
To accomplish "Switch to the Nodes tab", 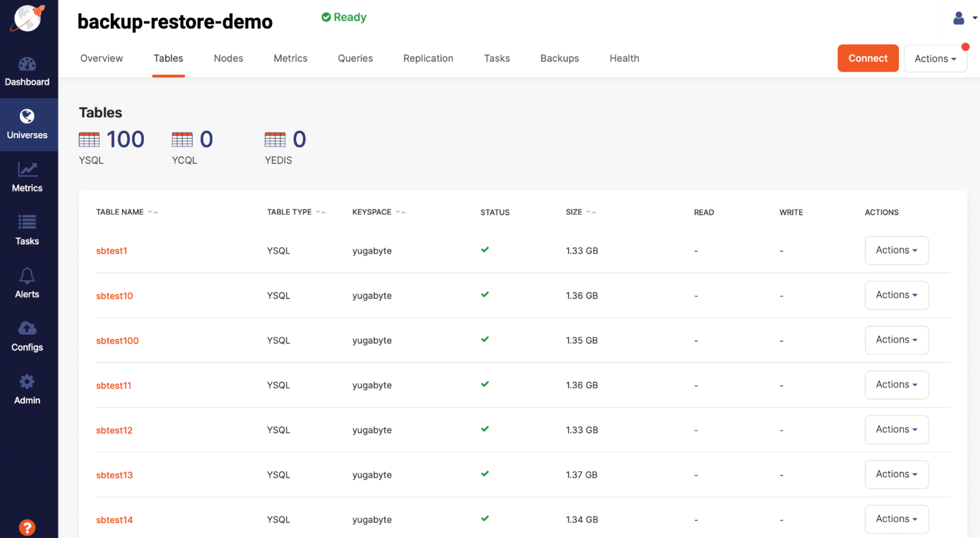I will click(x=228, y=58).
